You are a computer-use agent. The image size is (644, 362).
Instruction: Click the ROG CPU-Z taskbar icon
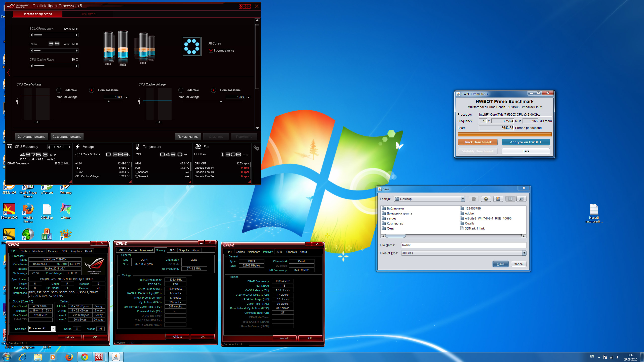99,357
